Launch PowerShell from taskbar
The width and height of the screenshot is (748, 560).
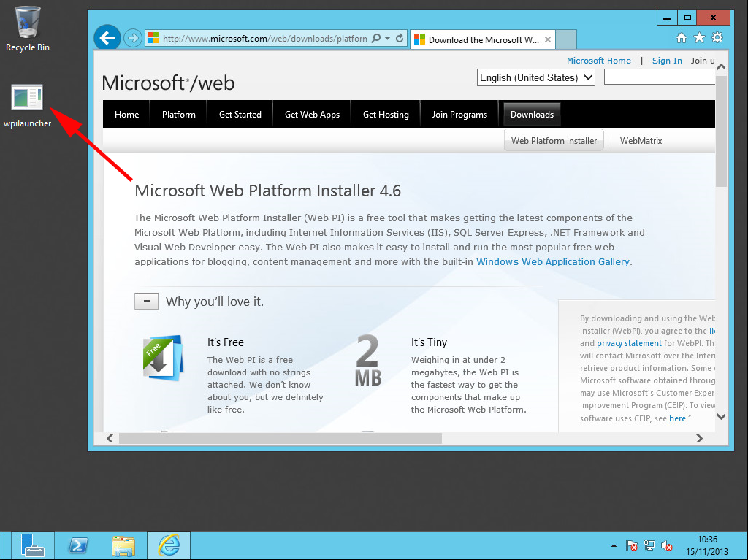point(78,545)
